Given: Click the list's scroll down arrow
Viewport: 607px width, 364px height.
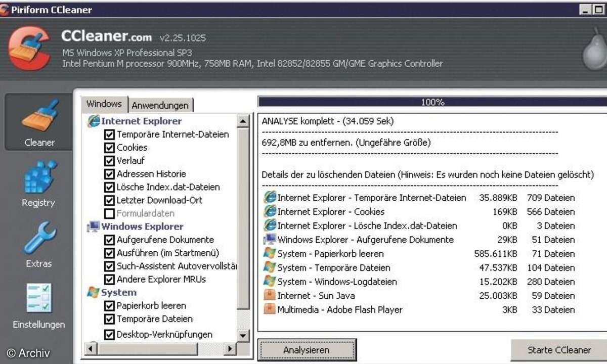Looking at the screenshot, I should [243, 335].
